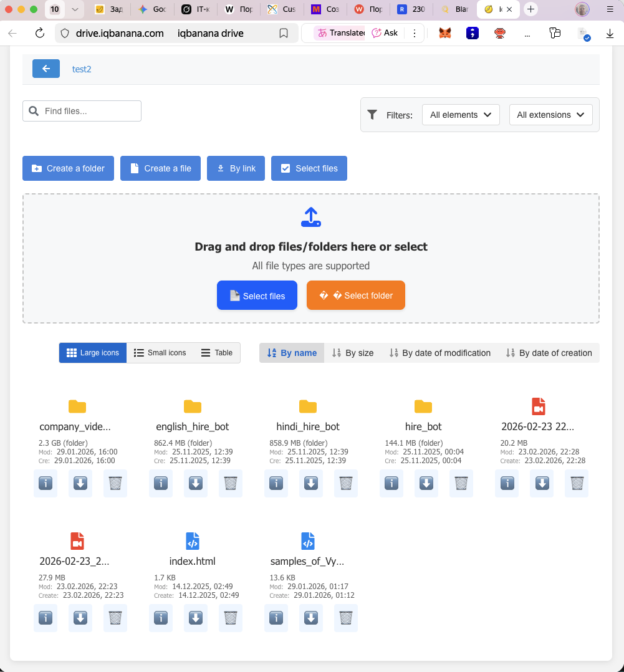Open the All extensions filter dropdown
The height and width of the screenshot is (672, 624).
550,115
